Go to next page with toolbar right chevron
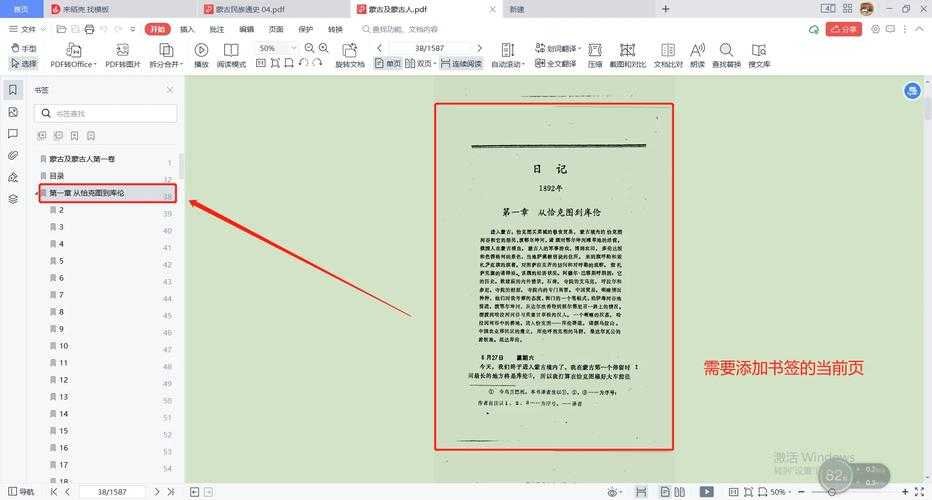932x500 pixels. click(x=479, y=48)
